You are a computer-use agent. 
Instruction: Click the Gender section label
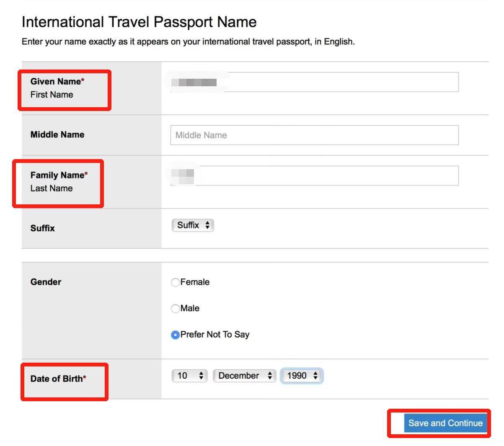click(x=46, y=282)
